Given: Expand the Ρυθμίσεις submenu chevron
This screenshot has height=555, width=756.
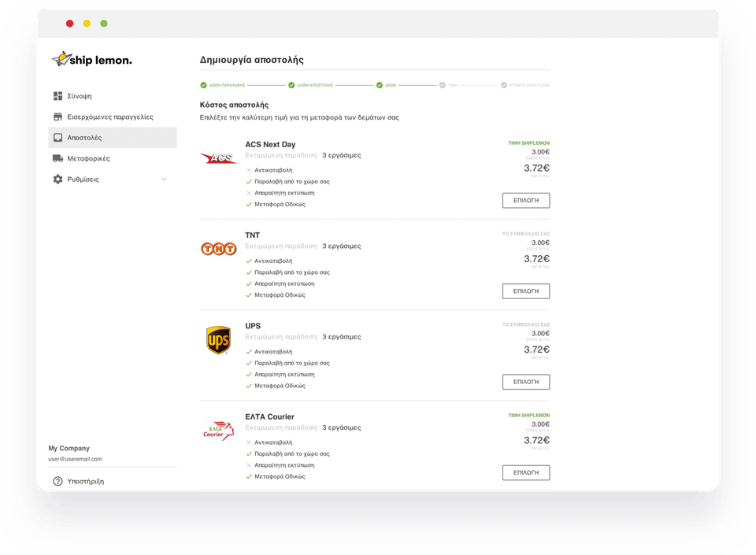Looking at the screenshot, I should pos(164,179).
